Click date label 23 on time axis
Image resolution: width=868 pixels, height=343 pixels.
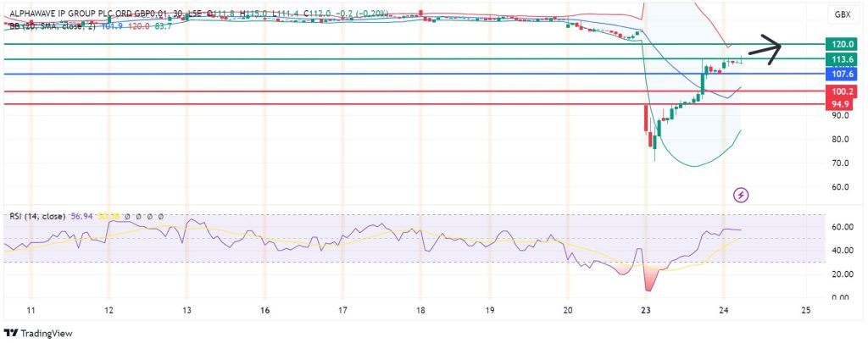[645, 310]
